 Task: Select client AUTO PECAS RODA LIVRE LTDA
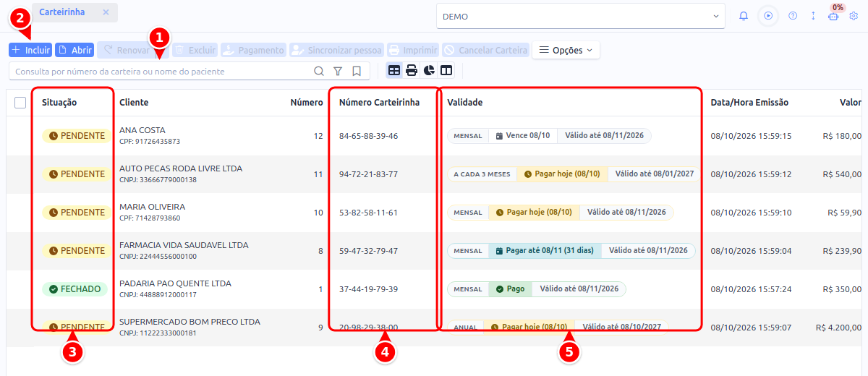pyautogui.click(x=181, y=168)
